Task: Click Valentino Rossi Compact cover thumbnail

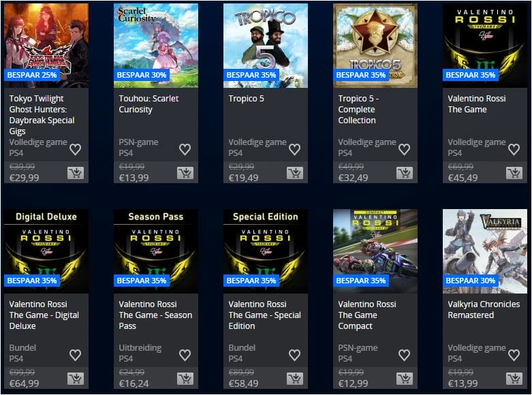Action: [x=375, y=251]
